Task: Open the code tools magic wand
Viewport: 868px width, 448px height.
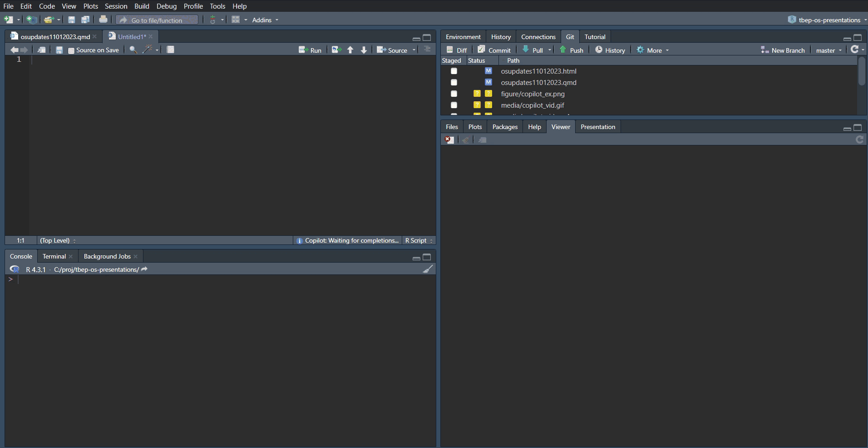Action: click(147, 50)
